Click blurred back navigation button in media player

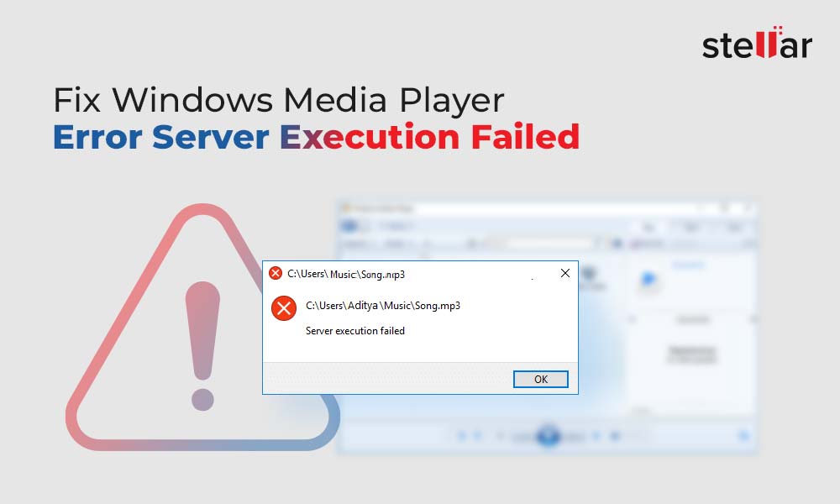click(349, 225)
